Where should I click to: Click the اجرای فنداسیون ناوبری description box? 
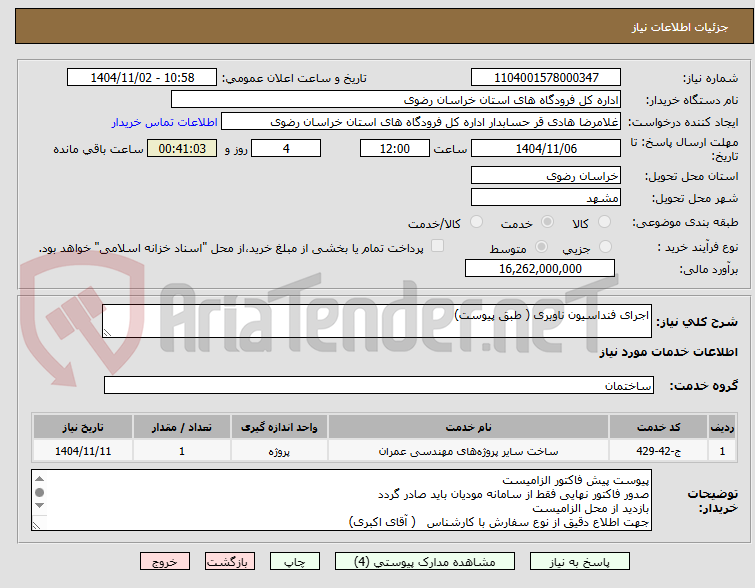tap(377, 321)
